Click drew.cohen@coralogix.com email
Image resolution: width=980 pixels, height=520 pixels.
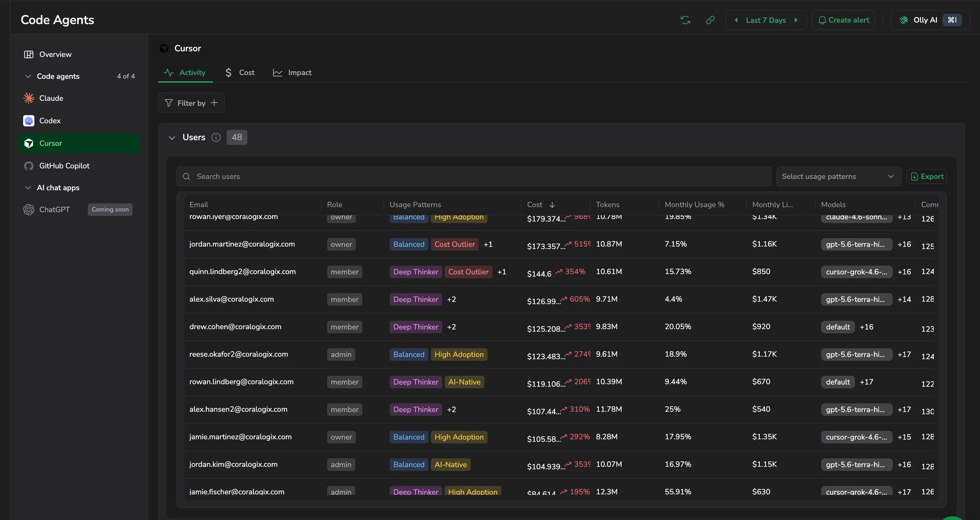click(235, 327)
